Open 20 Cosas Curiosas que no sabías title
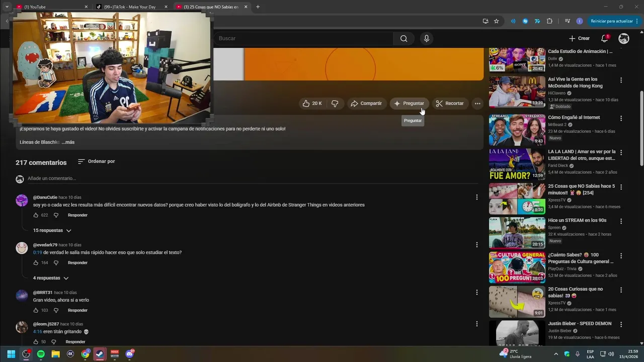The width and height of the screenshot is (644, 362). pyautogui.click(x=575, y=292)
